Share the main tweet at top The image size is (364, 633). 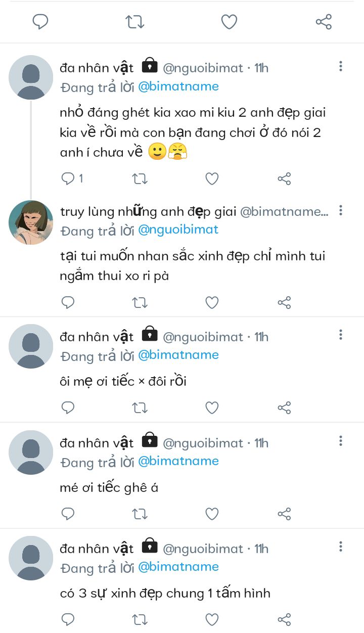(324, 22)
